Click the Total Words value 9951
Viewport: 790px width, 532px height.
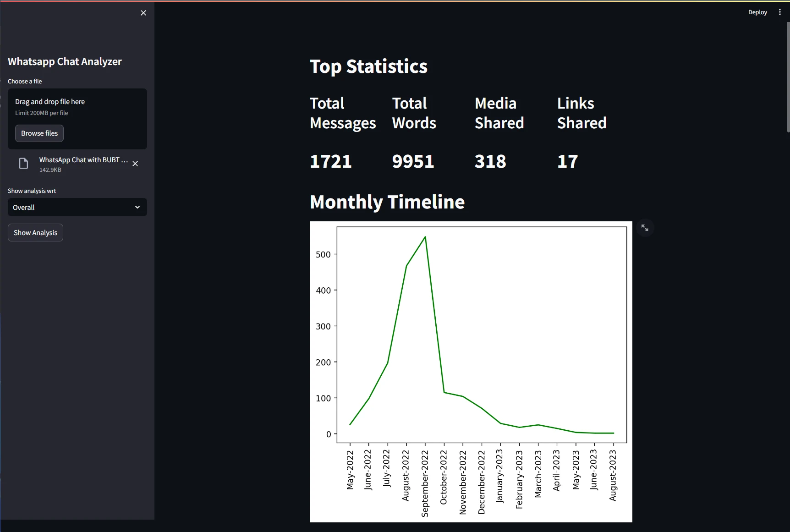pos(413,161)
